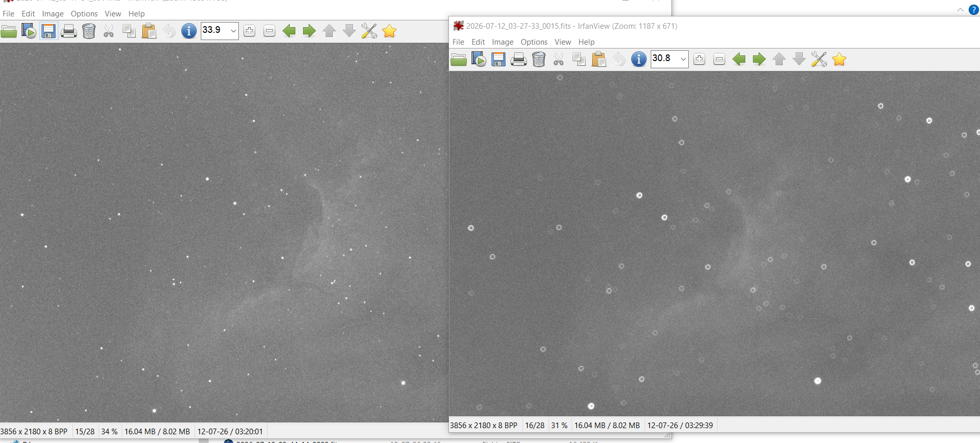This screenshot has width=980, height=443.
Task: Click the Cut scissors in the 0015.fits window
Action: (x=559, y=60)
